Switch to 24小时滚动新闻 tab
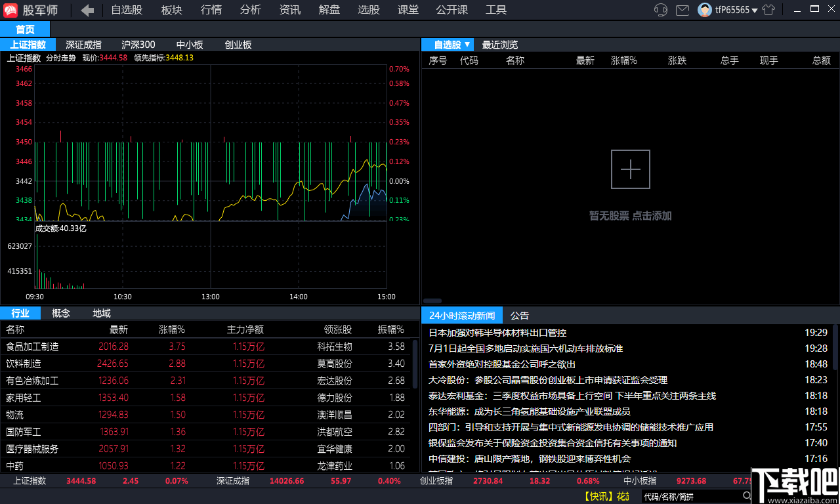840x504 pixels. point(462,316)
